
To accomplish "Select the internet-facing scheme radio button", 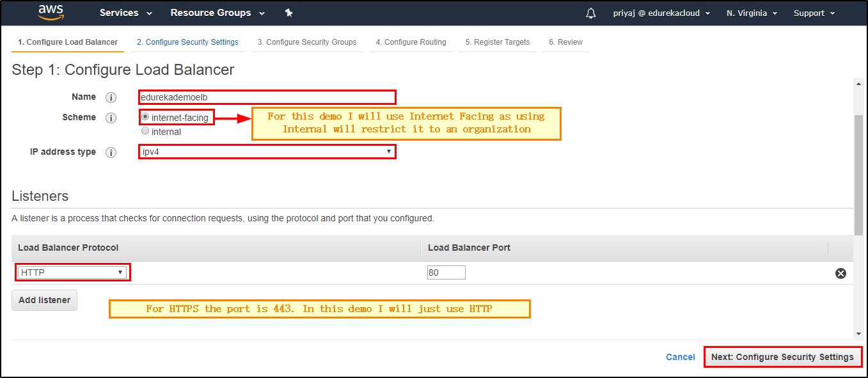I will click(145, 116).
